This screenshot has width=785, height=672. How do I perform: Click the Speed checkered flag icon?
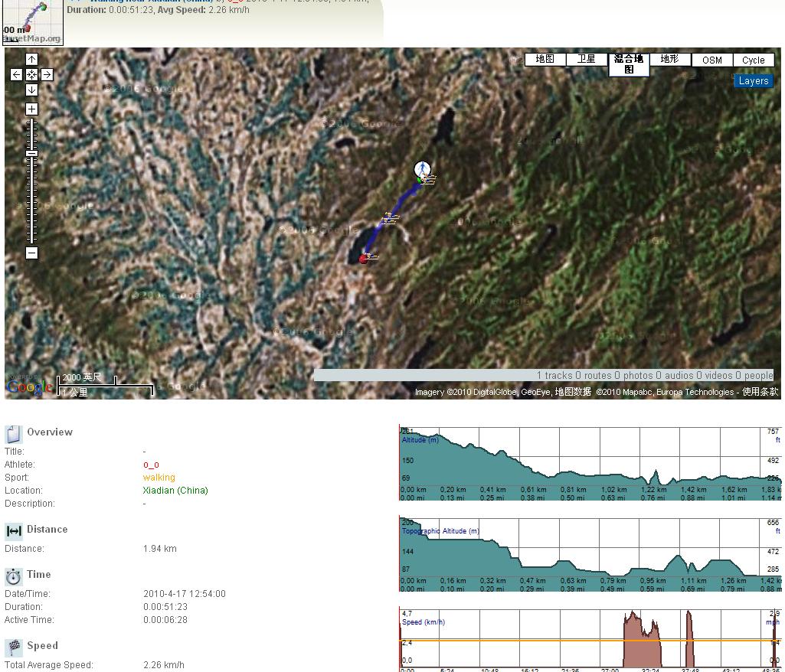coord(14,648)
